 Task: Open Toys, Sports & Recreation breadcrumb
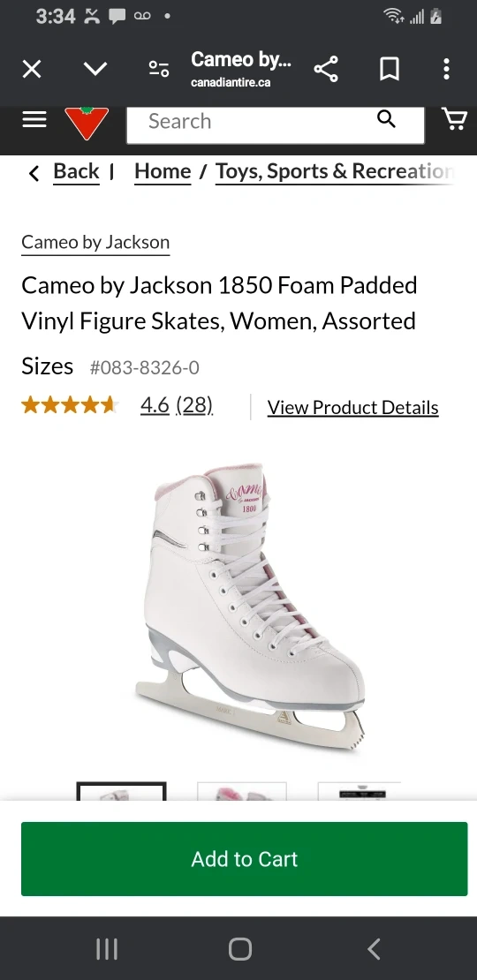point(335,171)
